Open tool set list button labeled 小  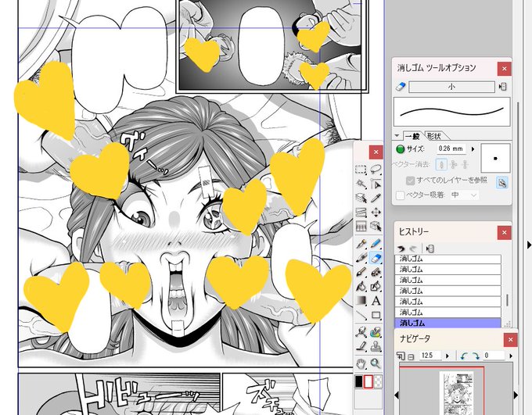click(x=451, y=87)
